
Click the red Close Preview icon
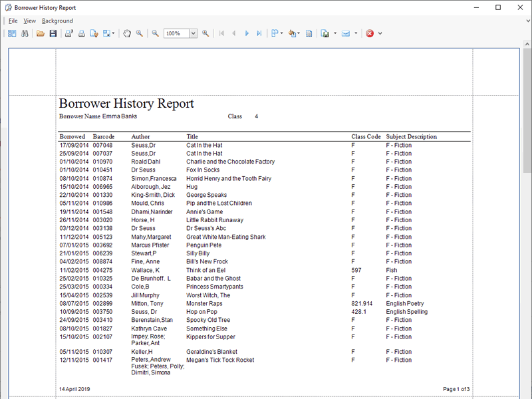[369, 33]
